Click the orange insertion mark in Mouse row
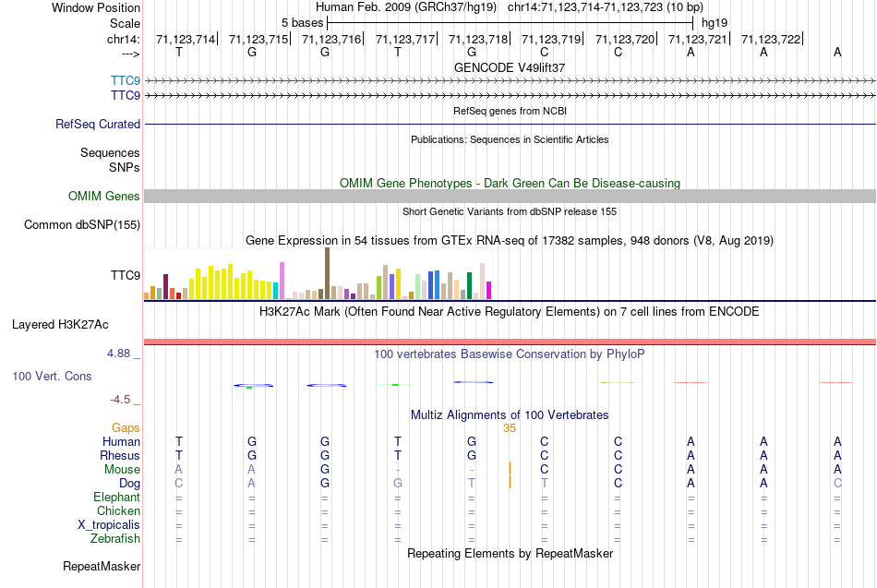877x588 pixels. [510, 468]
